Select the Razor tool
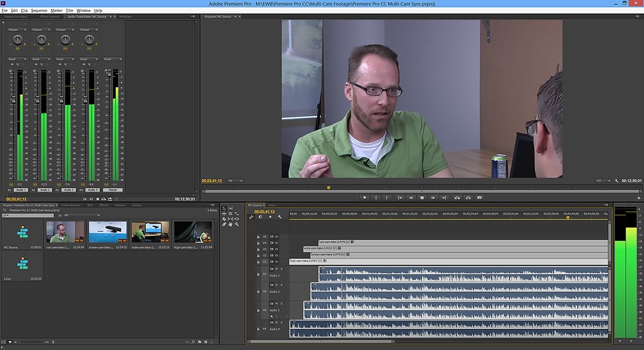Screen dimensions: 644x350 [x=224, y=219]
